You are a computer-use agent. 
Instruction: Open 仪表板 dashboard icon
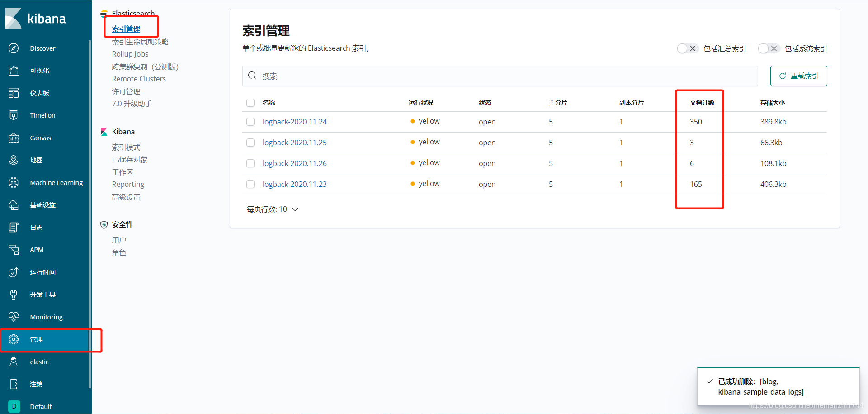click(x=14, y=93)
